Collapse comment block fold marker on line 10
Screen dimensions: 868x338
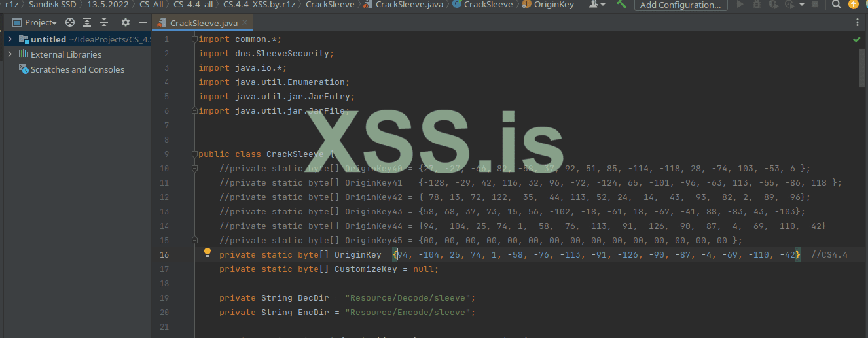click(194, 169)
